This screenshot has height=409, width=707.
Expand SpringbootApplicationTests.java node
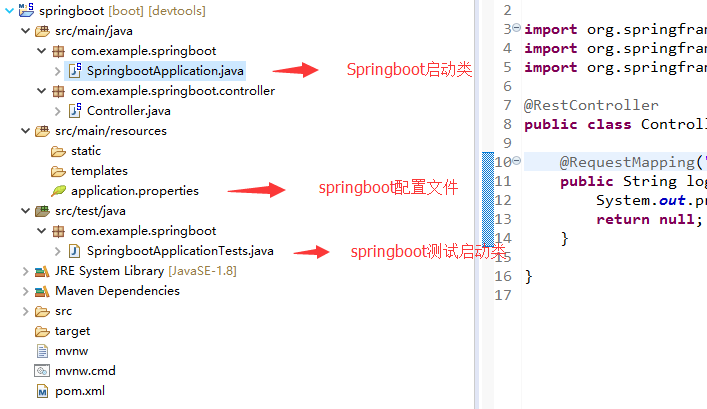57,251
